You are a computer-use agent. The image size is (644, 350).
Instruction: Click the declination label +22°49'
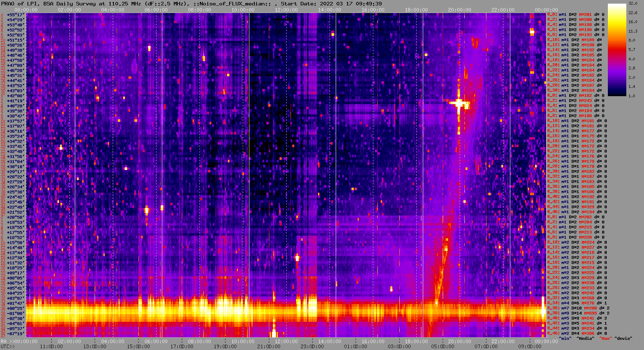click(15, 207)
